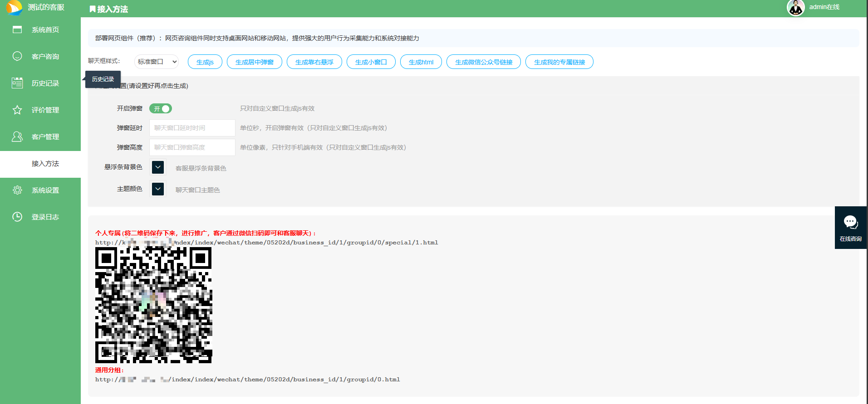
Task: Click the admin avatar in header
Action: tap(795, 8)
